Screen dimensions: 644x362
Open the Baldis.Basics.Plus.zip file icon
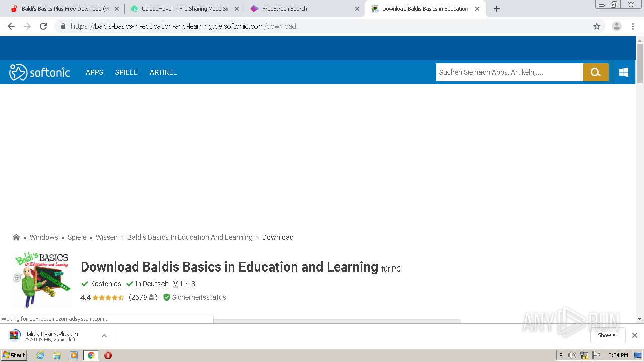point(15,335)
